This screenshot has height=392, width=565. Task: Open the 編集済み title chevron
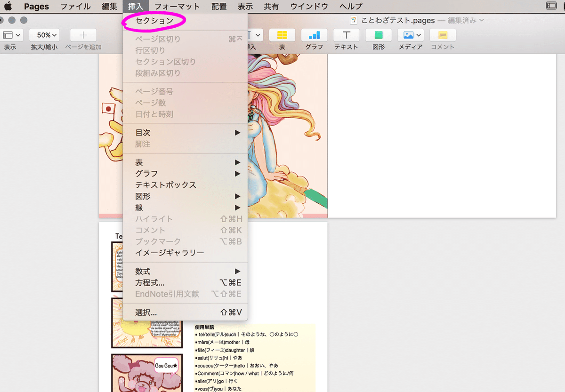point(481,20)
